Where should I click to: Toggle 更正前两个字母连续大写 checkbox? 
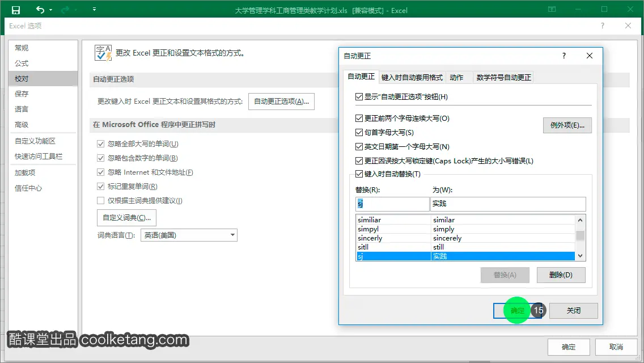pos(359,119)
